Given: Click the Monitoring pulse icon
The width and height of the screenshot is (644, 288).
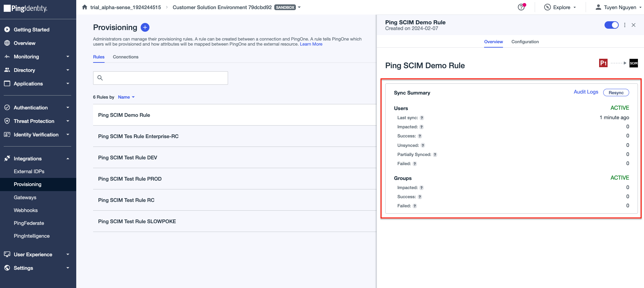Looking at the screenshot, I should [x=7, y=56].
